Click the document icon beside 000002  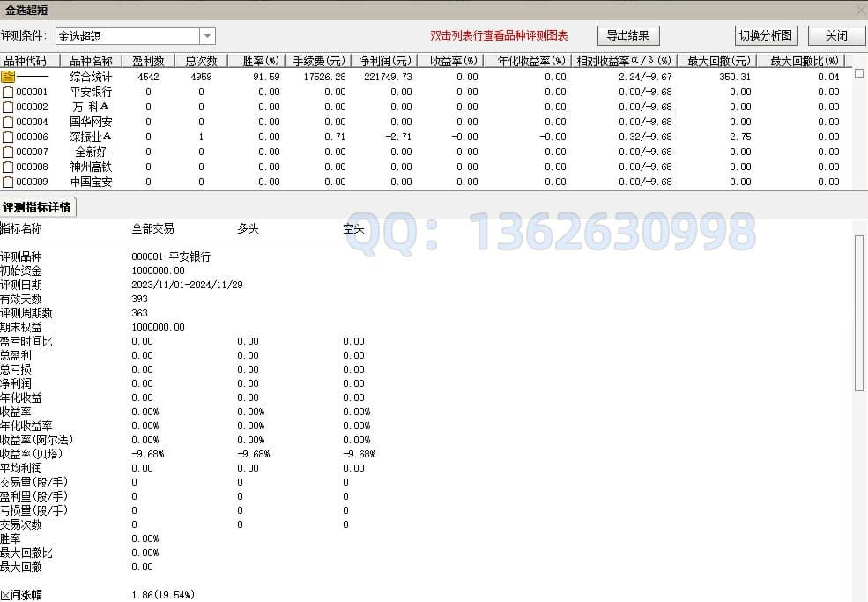[8, 107]
